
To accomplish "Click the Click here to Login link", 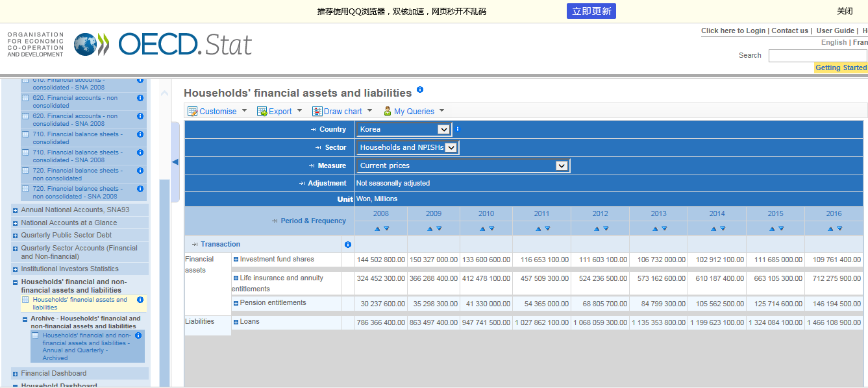I will 733,30.
